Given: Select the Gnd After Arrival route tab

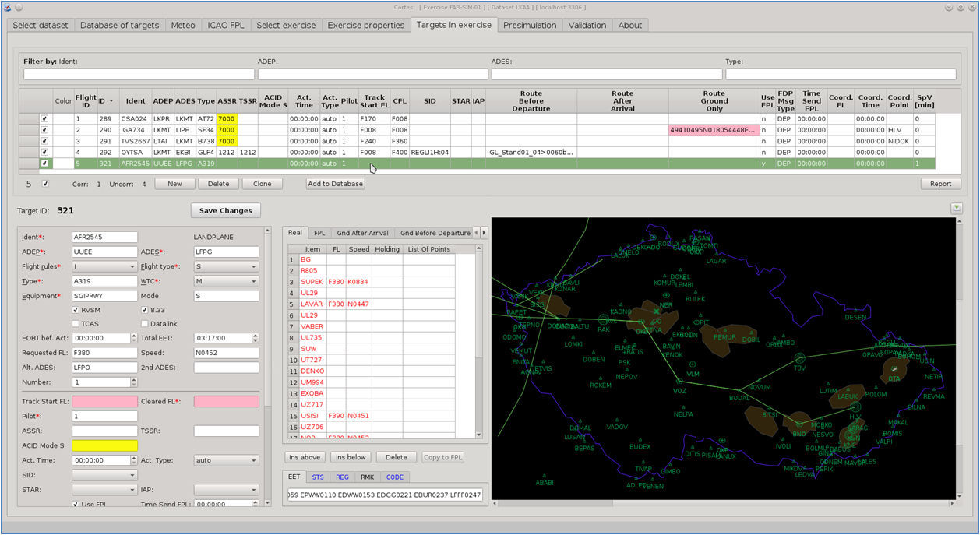Looking at the screenshot, I should [x=362, y=232].
